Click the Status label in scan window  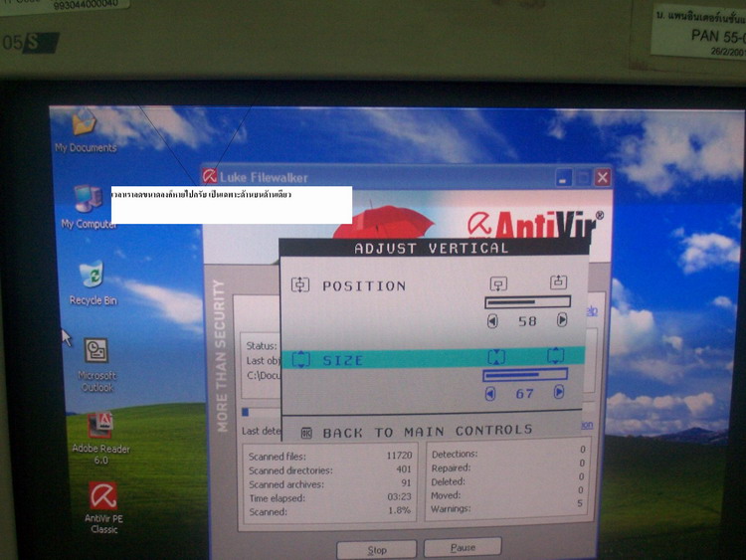tap(262, 346)
